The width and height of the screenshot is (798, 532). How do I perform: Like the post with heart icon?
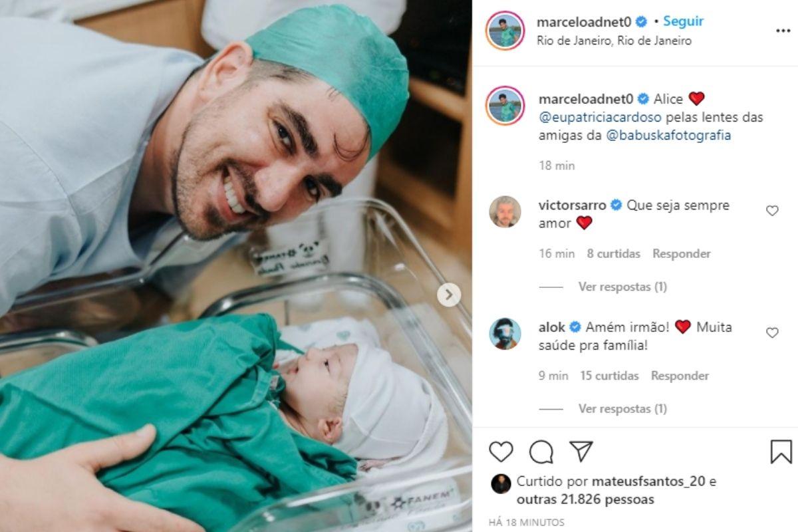501,452
